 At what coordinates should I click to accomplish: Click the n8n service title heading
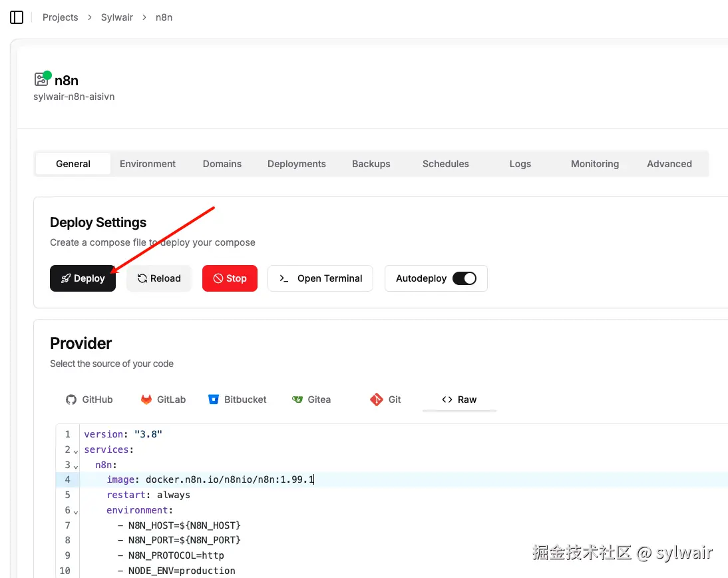coord(67,81)
